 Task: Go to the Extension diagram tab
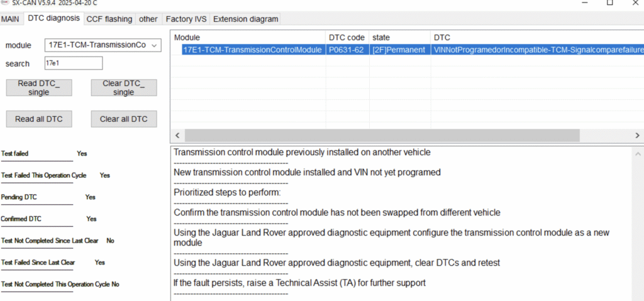tap(246, 19)
